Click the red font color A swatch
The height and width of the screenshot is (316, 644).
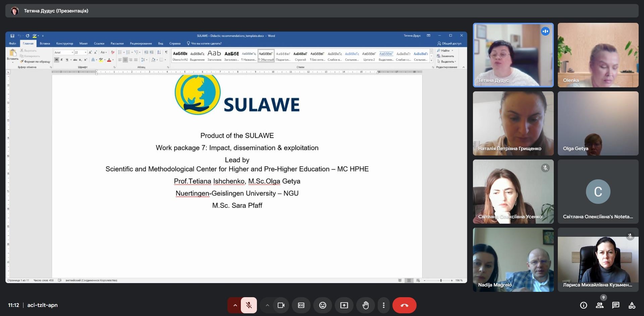[x=109, y=60]
